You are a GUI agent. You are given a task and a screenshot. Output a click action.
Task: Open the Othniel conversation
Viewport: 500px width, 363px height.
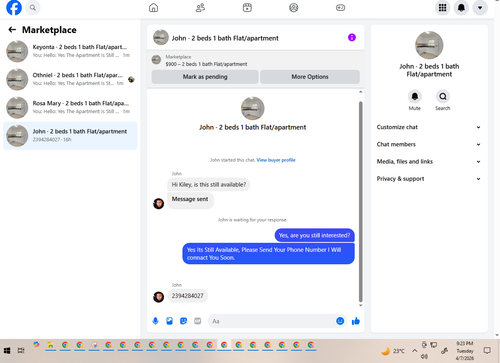[70, 79]
